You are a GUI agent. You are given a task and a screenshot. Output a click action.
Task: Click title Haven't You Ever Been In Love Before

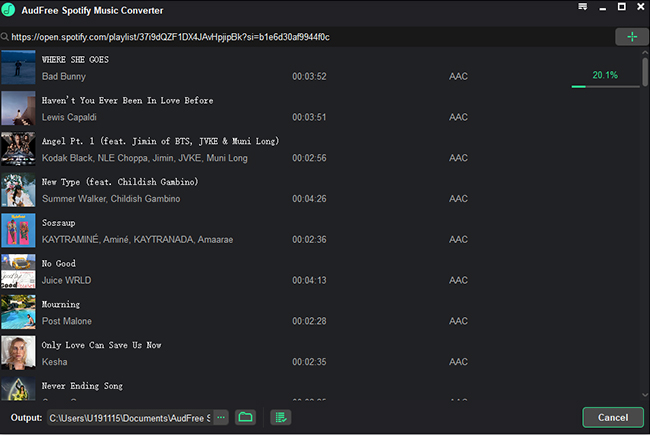pyautogui.click(x=127, y=100)
